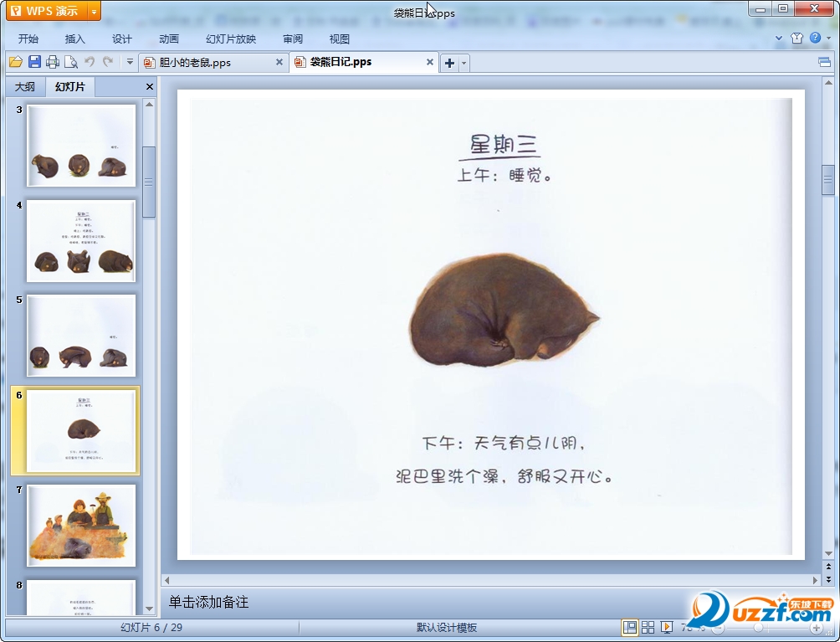Click the 泥巴里洗个澡，舒服又开心。 text line

(x=504, y=476)
